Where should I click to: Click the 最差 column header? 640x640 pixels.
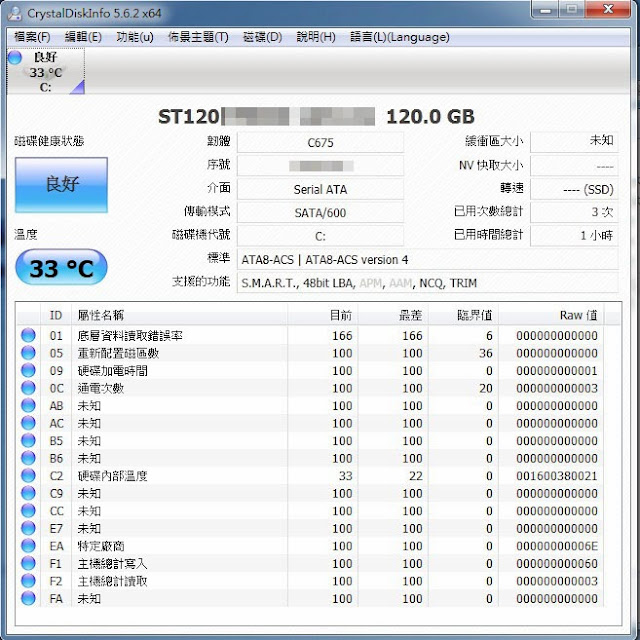coord(393,315)
